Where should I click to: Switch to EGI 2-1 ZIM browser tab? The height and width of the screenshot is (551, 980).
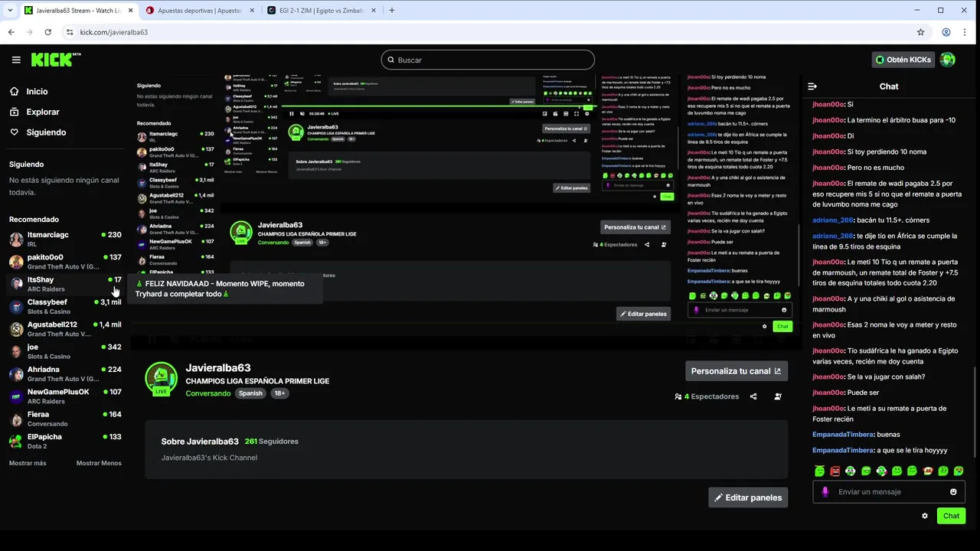(322, 11)
